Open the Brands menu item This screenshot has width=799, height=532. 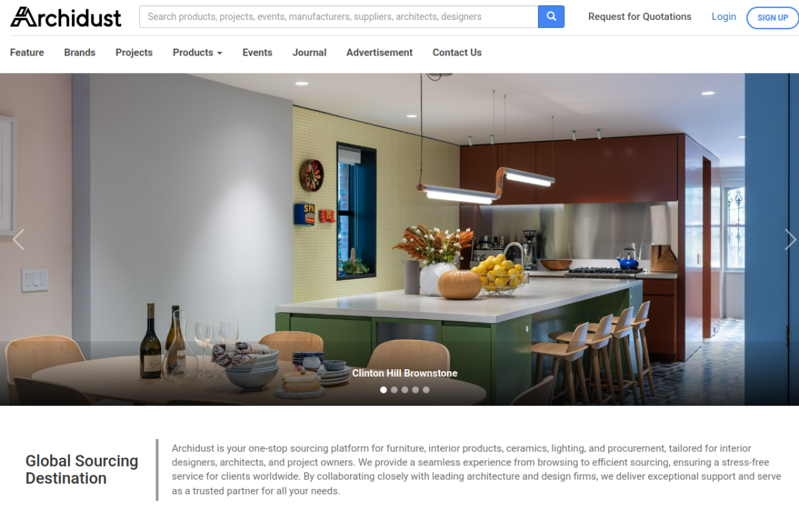click(x=80, y=52)
